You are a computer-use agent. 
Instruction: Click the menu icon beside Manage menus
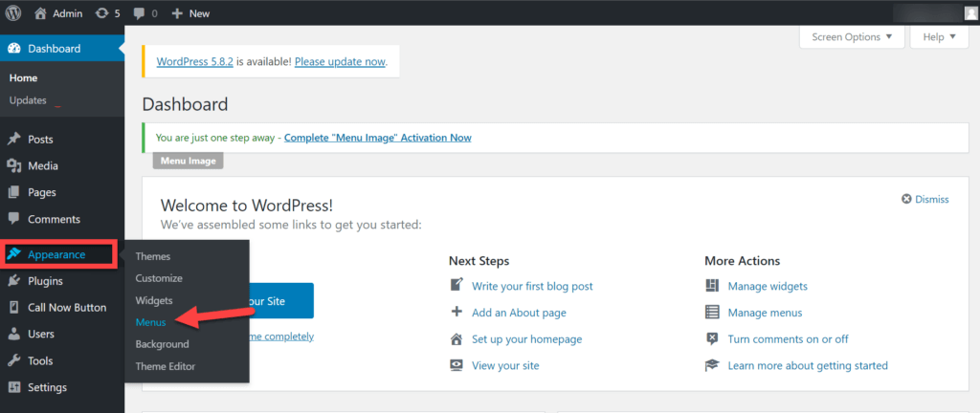(x=712, y=313)
